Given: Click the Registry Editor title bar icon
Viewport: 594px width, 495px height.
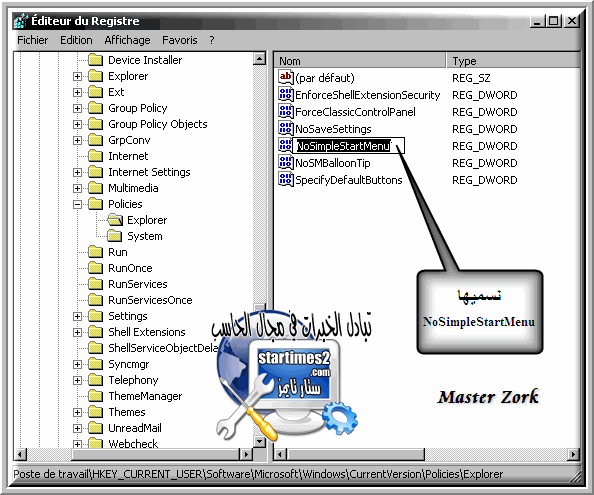Looking at the screenshot, I should coord(21,21).
